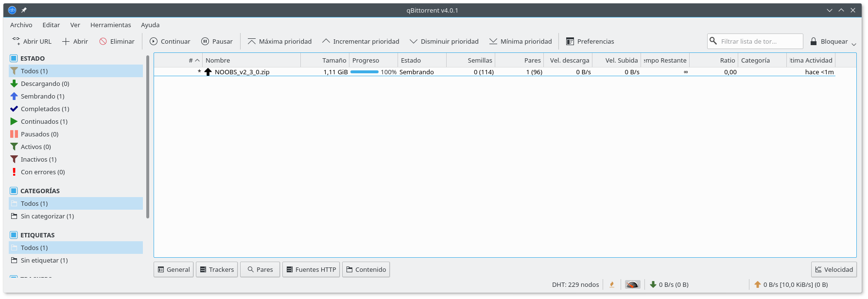868x299 pixels.
Task: Open the Editar menu
Action: point(51,25)
